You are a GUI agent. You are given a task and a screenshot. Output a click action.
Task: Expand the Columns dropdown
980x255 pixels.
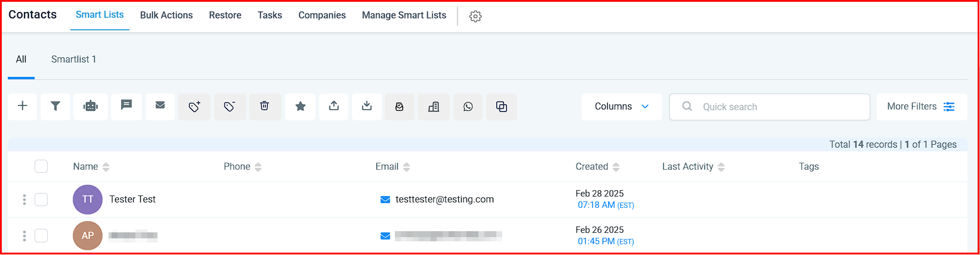622,107
